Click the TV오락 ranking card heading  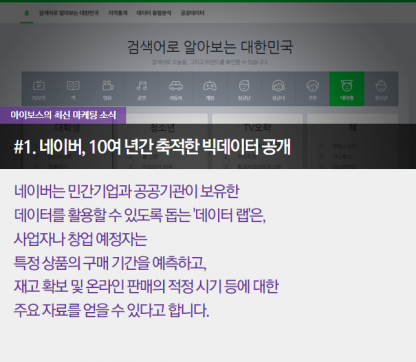point(257,128)
